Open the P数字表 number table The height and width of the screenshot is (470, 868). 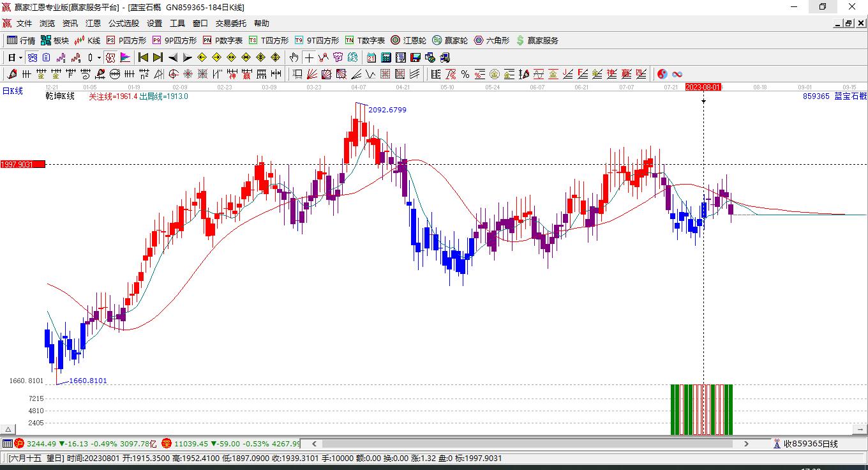[223, 40]
